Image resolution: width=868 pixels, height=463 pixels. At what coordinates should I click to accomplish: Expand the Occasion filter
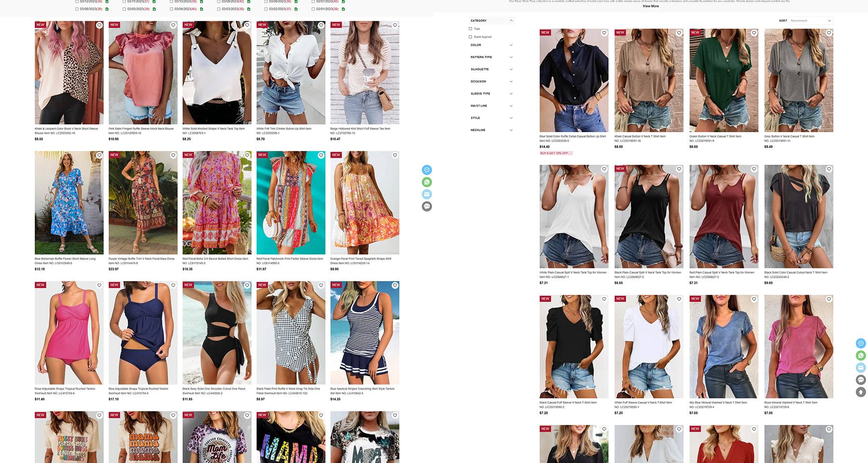[x=511, y=82]
